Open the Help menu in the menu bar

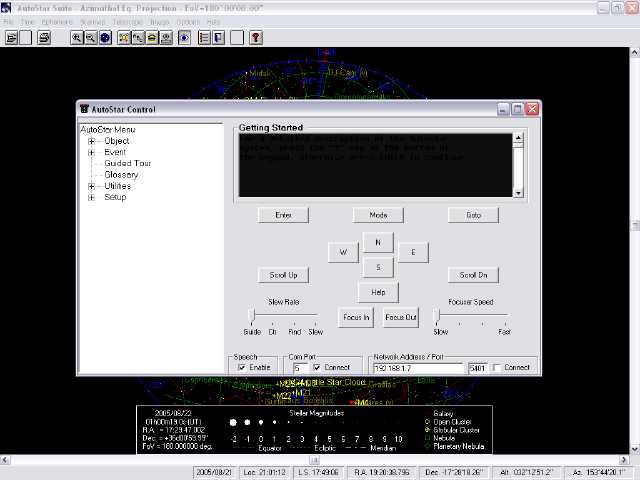[x=213, y=22]
